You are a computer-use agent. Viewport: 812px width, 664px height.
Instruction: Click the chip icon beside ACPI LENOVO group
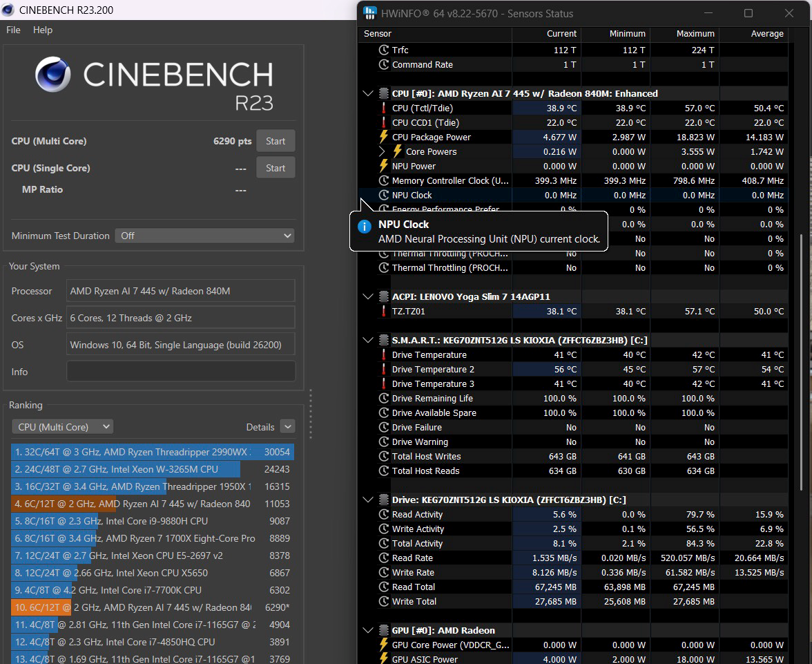384,296
